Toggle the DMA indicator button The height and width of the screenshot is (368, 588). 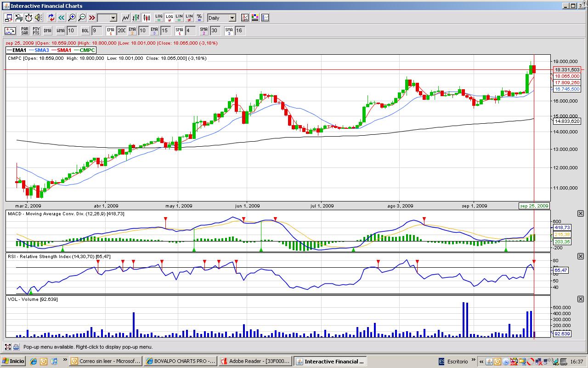coord(48,31)
